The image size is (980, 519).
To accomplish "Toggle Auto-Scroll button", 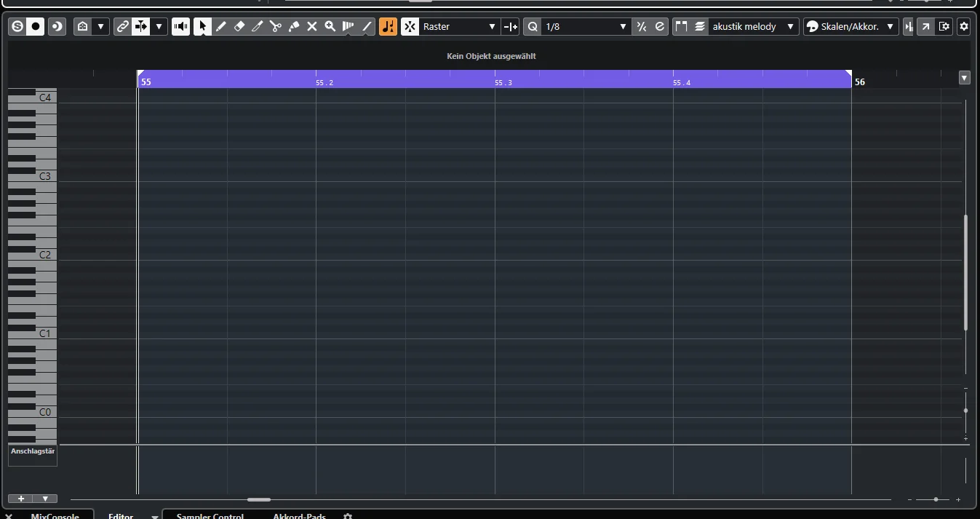I will [141, 27].
